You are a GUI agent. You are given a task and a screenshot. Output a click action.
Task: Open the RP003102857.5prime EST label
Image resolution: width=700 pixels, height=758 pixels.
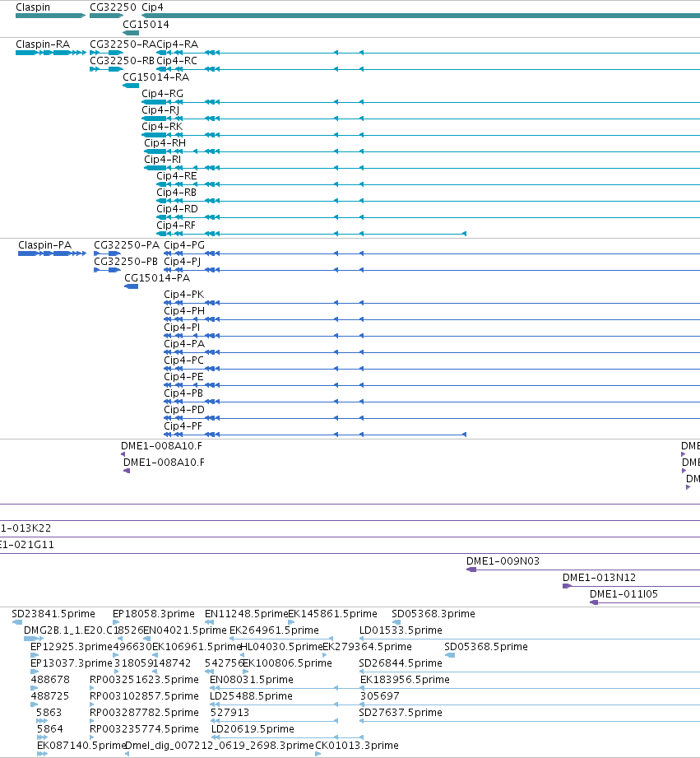pyautogui.click(x=145, y=696)
